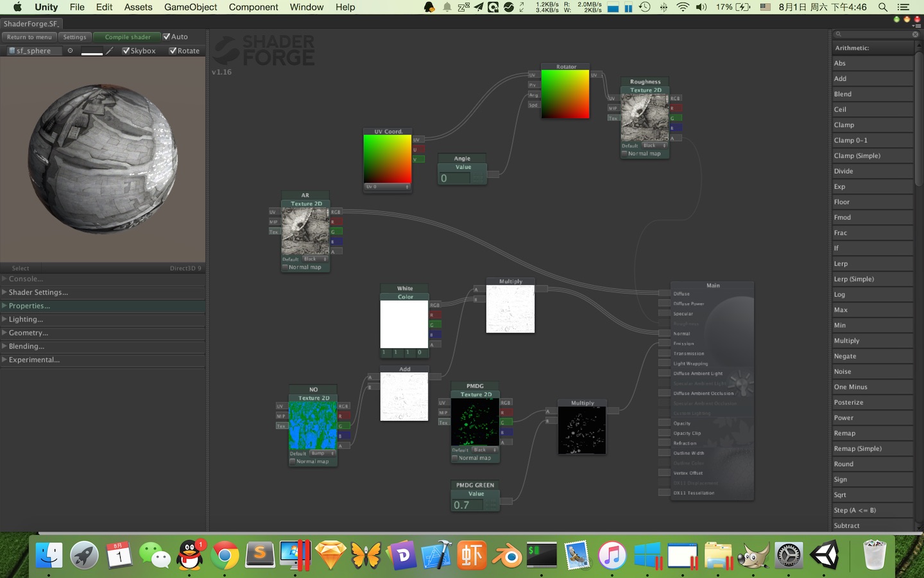924x578 pixels.
Task: Open Launchpad rocket in the dock
Action: click(x=84, y=556)
